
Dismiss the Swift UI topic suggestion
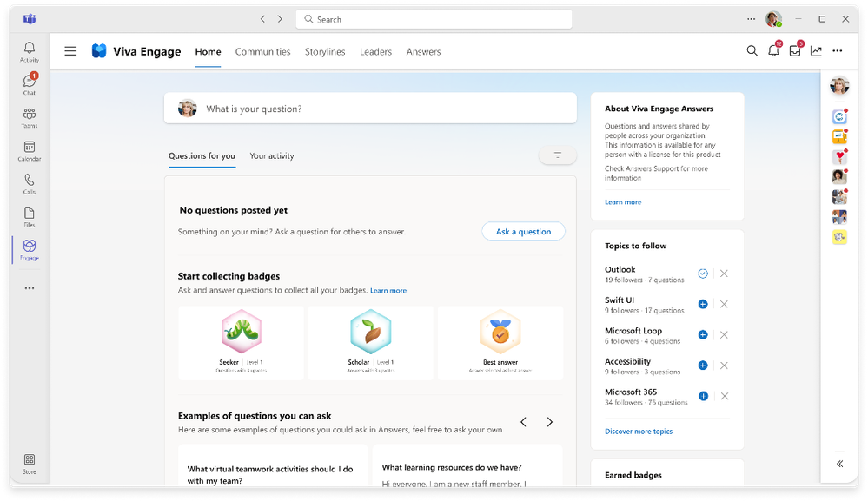(x=724, y=304)
